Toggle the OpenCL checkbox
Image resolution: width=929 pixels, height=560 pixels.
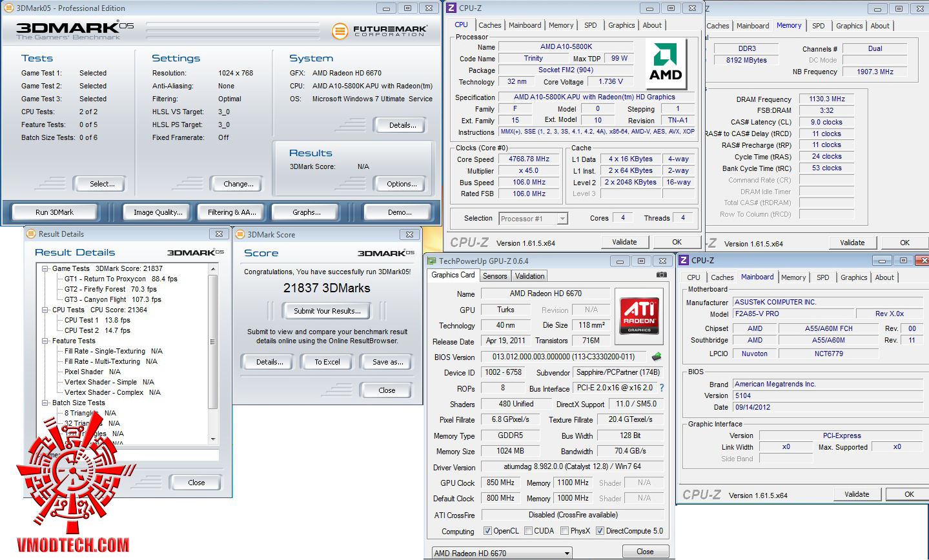[x=487, y=531]
